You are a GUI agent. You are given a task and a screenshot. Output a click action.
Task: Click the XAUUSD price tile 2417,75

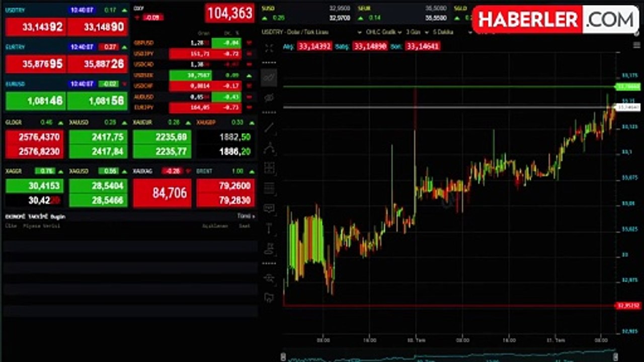click(x=98, y=137)
